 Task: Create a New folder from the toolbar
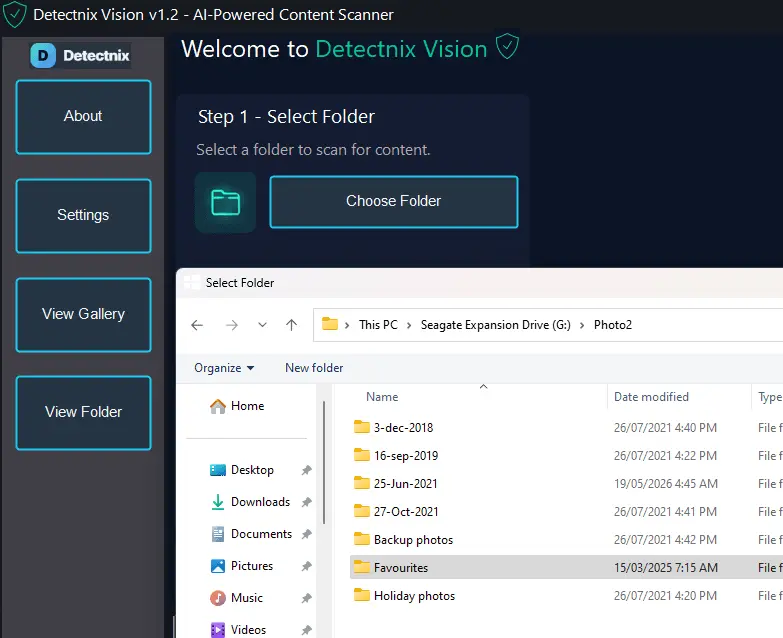tap(314, 368)
